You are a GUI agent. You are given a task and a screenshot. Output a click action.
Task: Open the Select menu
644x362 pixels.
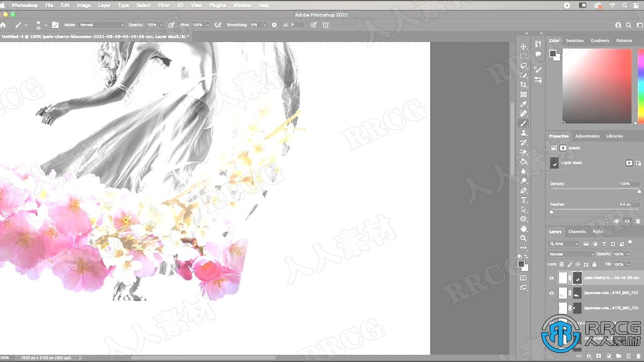click(x=143, y=5)
